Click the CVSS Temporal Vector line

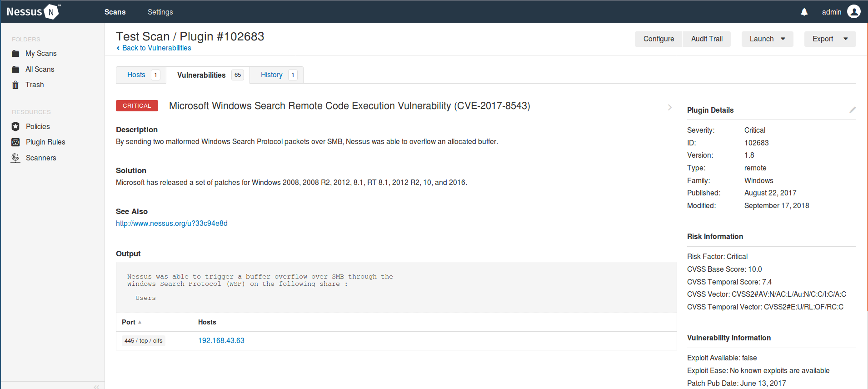coord(765,307)
